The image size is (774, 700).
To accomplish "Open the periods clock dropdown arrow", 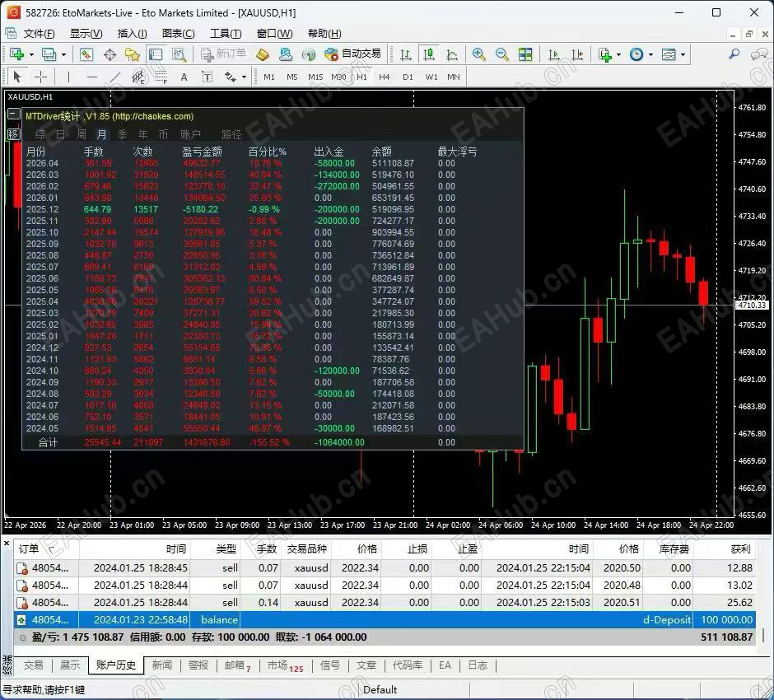I will click(x=650, y=55).
